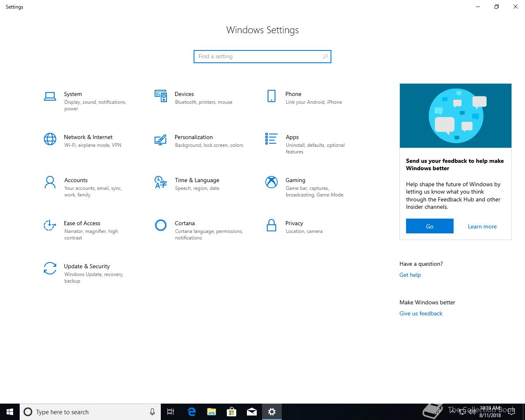
Task: Select the Personalization title text
Action: click(x=194, y=137)
